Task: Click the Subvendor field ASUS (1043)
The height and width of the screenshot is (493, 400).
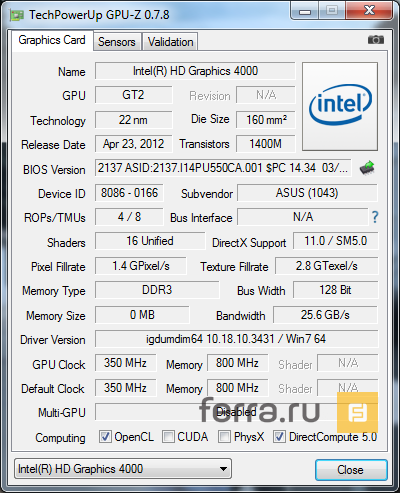Action: tap(307, 193)
